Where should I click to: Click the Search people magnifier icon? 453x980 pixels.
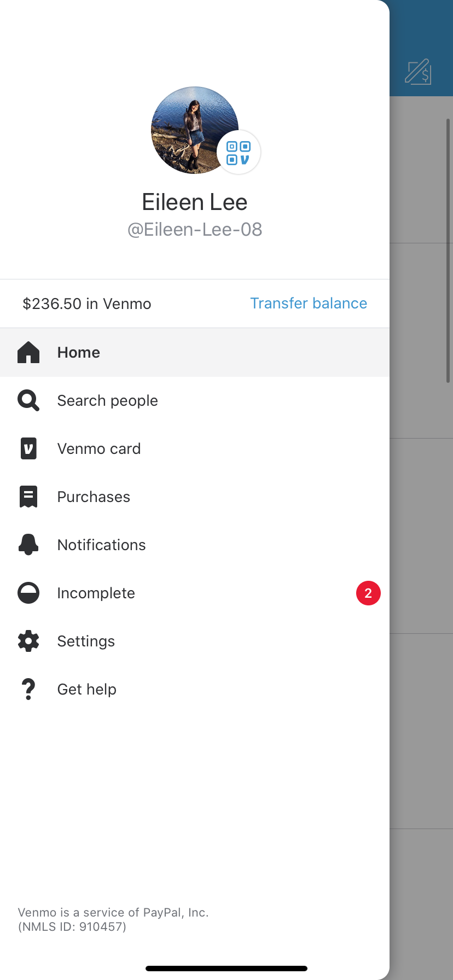(28, 400)
